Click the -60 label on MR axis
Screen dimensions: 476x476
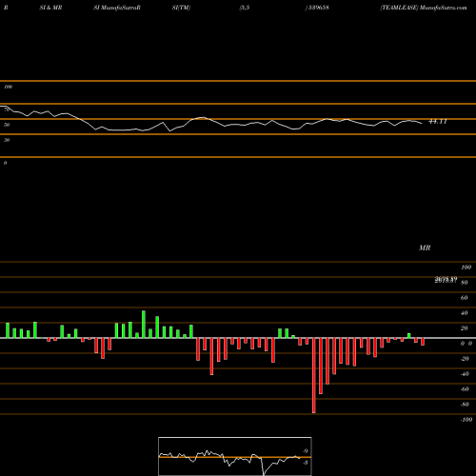(465, 389)
